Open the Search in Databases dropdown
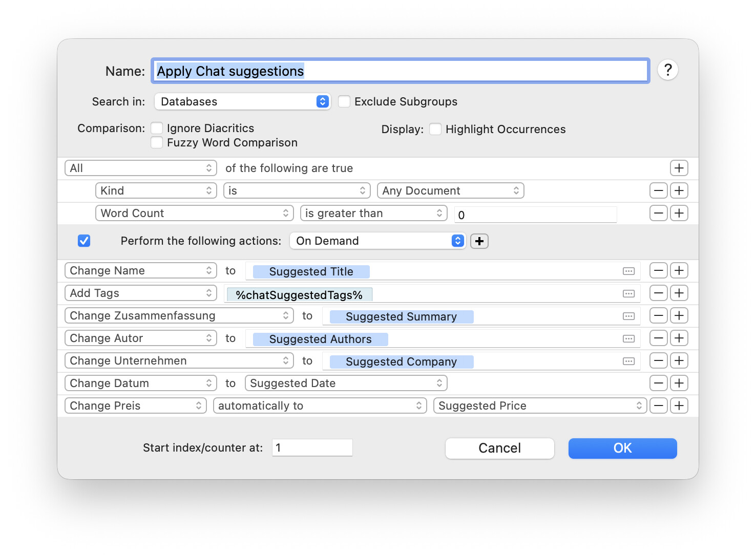 (242, 102)
